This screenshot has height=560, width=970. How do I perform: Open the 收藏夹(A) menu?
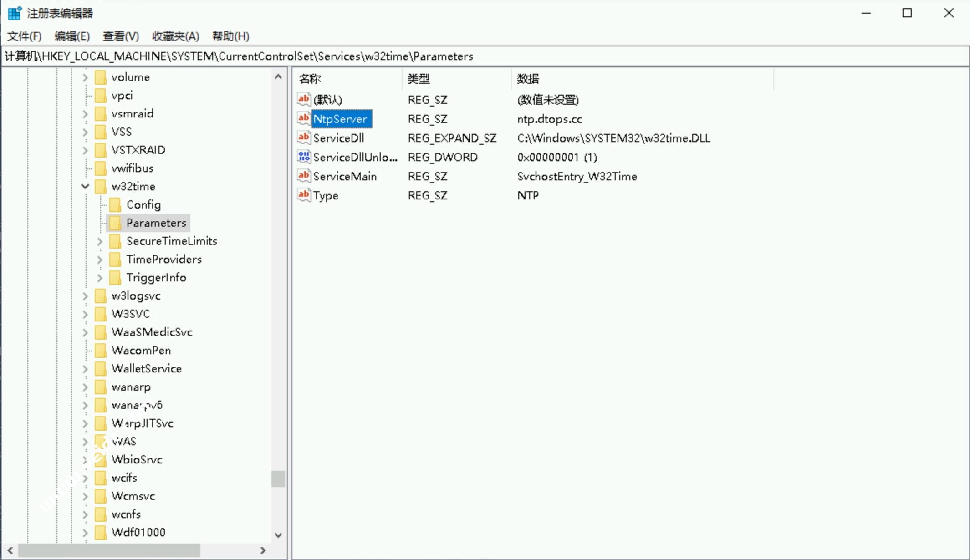[175, 36]
